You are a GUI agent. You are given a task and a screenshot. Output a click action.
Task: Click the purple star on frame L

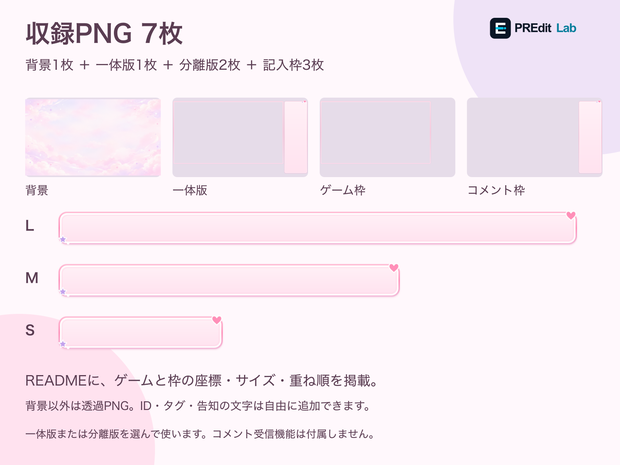63,240
